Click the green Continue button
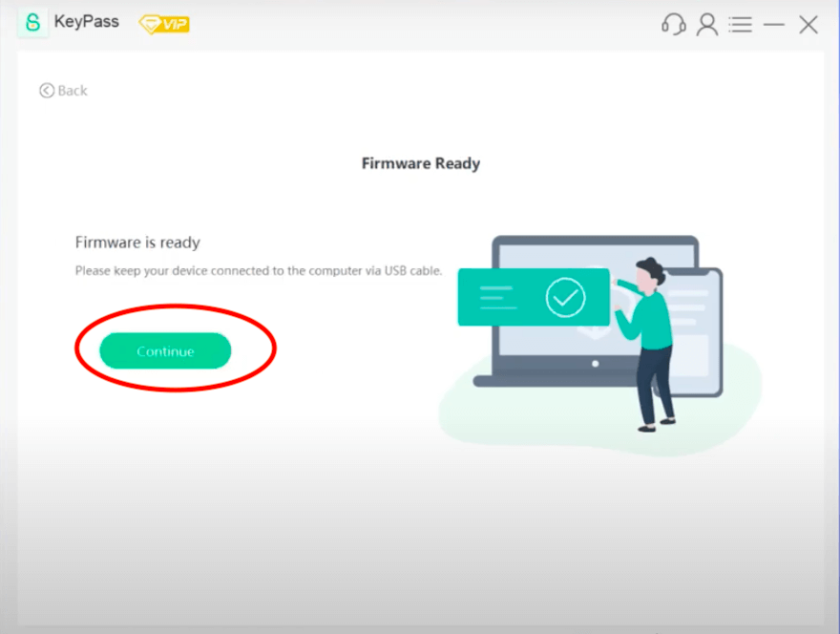840x634 pixels. 165,351
